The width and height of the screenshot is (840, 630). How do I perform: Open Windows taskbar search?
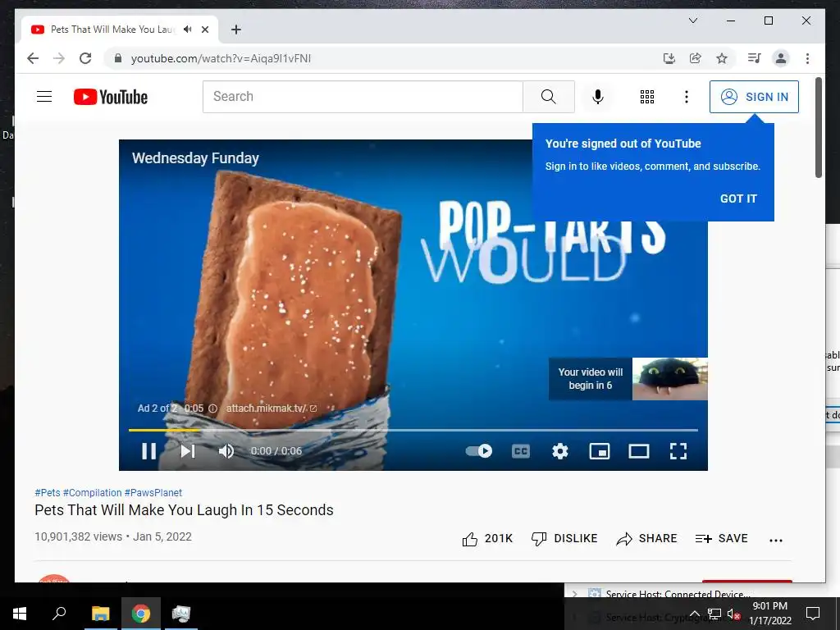click(x=59, y=614)
